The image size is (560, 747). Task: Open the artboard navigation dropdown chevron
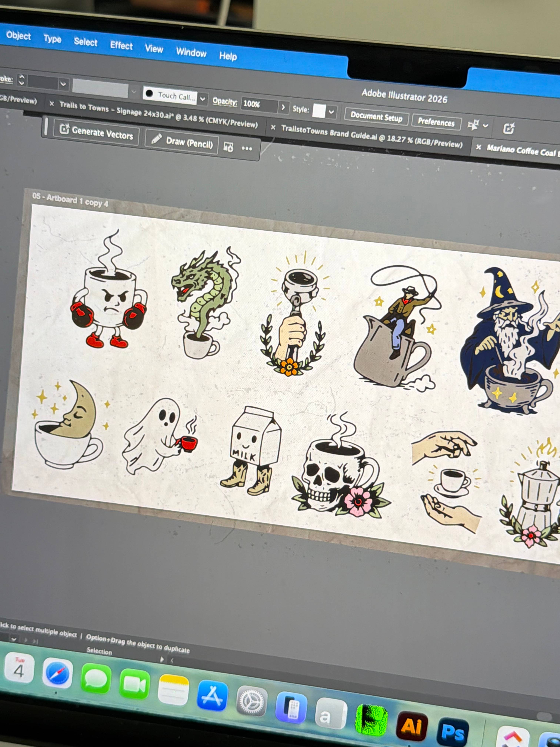[14, 639]
